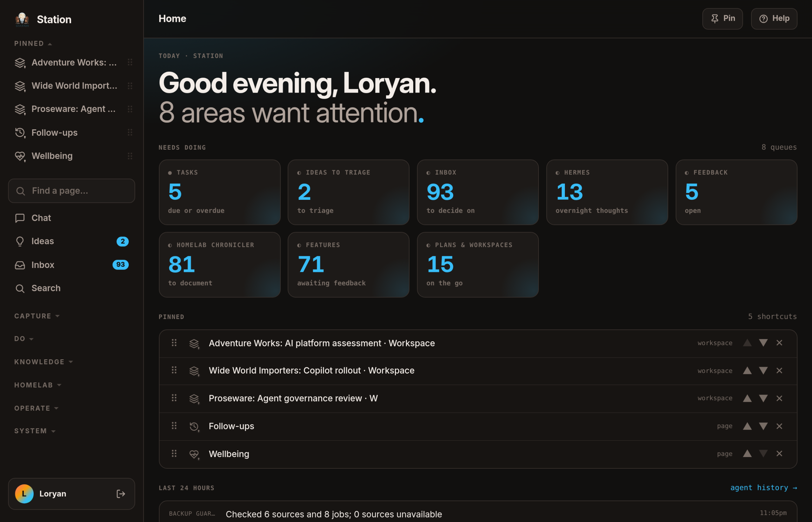The width and height of the screenshot is (812, 522).
Task: Collapse the PINNED sidebar section
Action: (33, 44)
